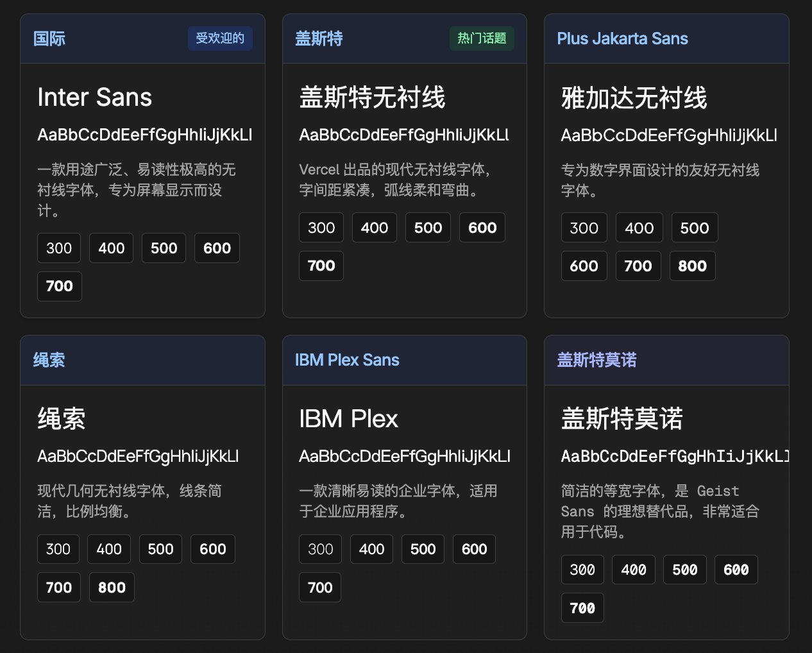
Task: Click weight 500 in the 绳索 card
Action: pyautogui.click(x=161, y=549)
